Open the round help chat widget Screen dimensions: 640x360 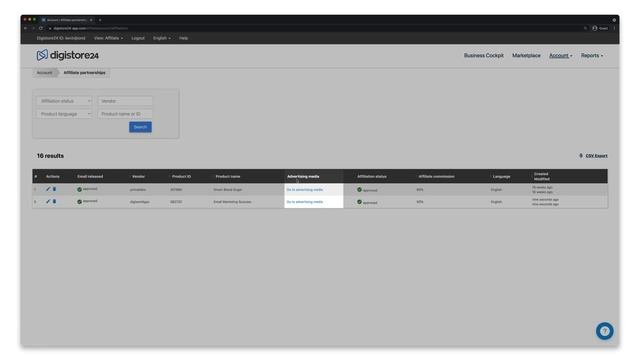point(604,331)
